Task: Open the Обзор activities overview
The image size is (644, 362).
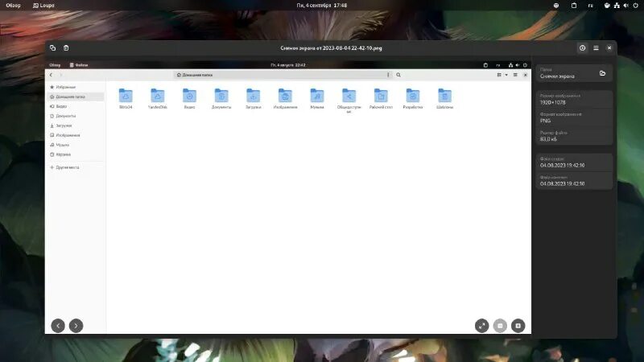Action: tap(13, 6)
